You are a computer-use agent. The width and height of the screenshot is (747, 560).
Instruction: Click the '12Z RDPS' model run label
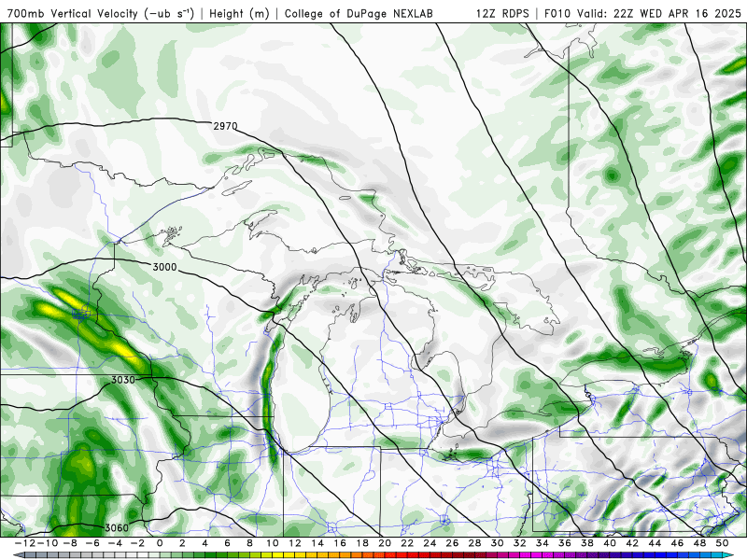pos(502,13)
